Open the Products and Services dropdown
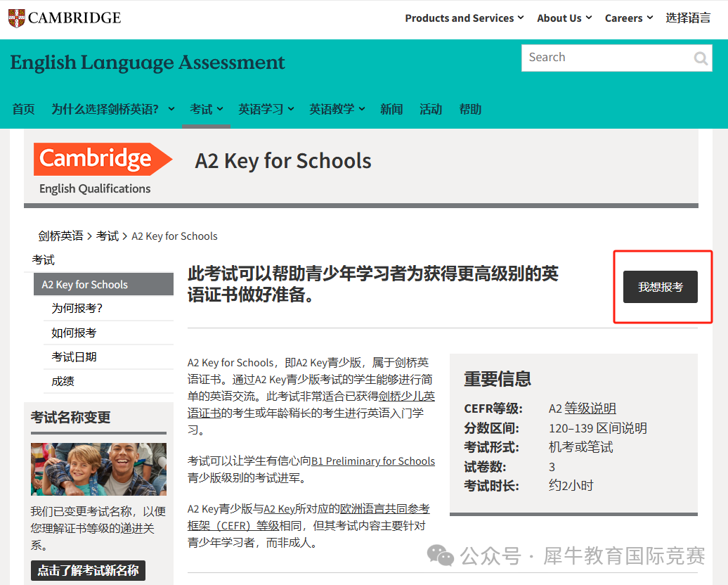728x585 pixels. tap(464, 18)
